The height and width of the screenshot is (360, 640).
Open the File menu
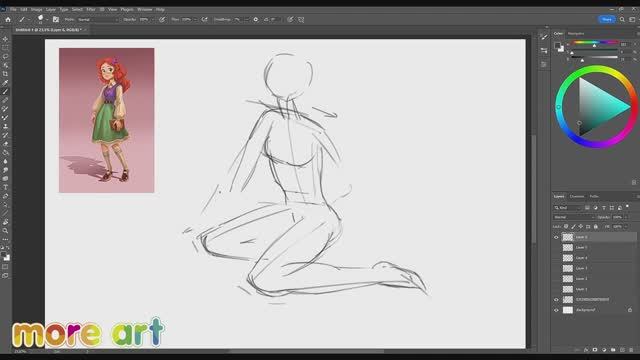coord(13,9)
